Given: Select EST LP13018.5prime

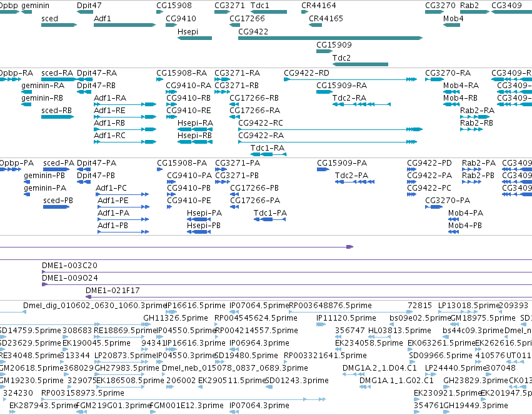Looking at the screenshot, I should 458,312.
